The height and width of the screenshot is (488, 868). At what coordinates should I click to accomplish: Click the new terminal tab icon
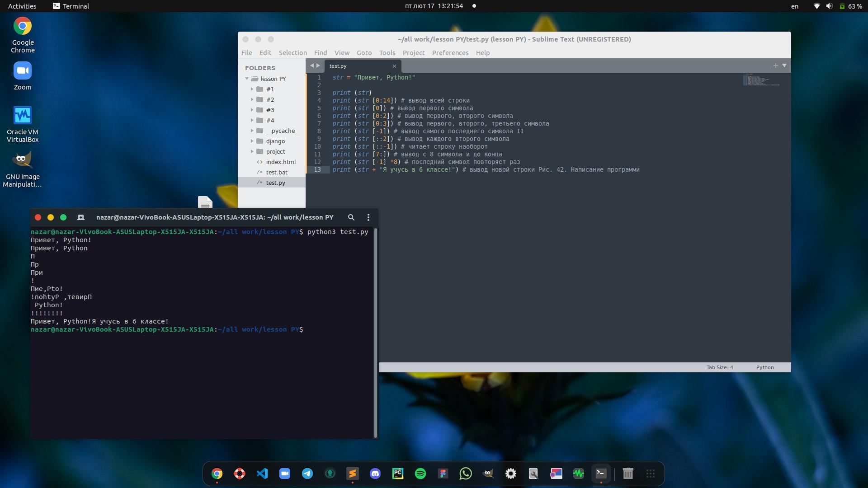click(x=81, y=217)
